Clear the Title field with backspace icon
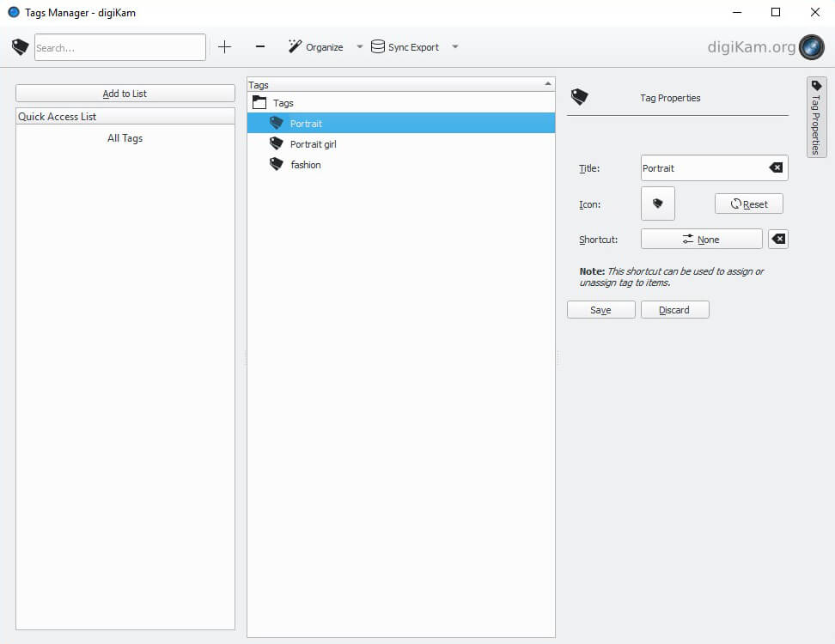The height and width of the screenshot is (644, 835). 776,168
